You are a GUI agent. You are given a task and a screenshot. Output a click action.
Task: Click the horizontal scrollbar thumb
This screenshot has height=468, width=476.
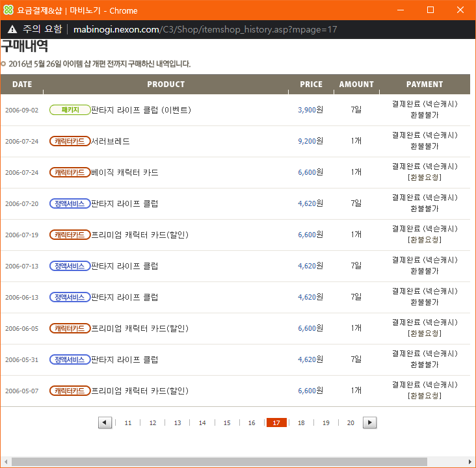tap(219, 462)
